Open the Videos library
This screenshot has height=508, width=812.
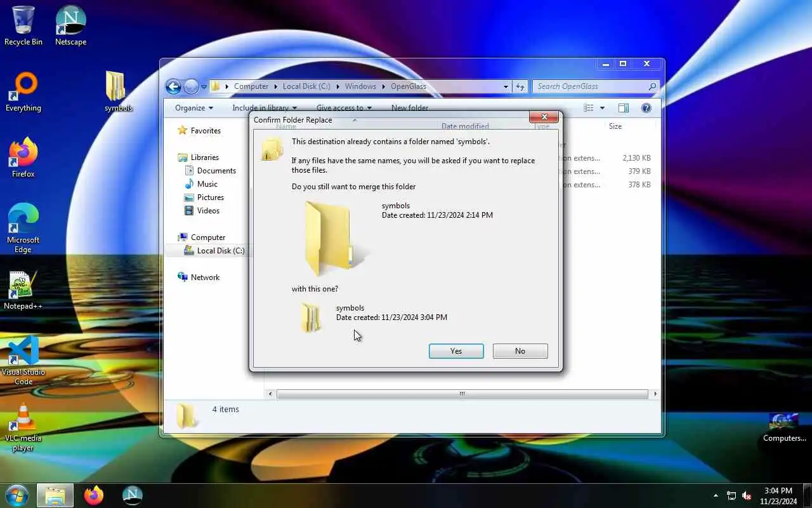(202, 211)
